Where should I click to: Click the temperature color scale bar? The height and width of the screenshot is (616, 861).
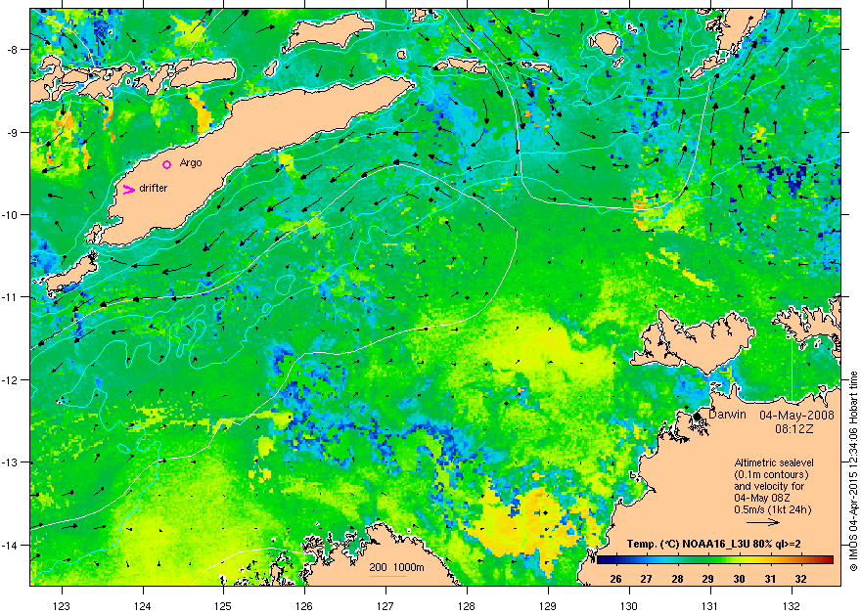click(715, 559)
